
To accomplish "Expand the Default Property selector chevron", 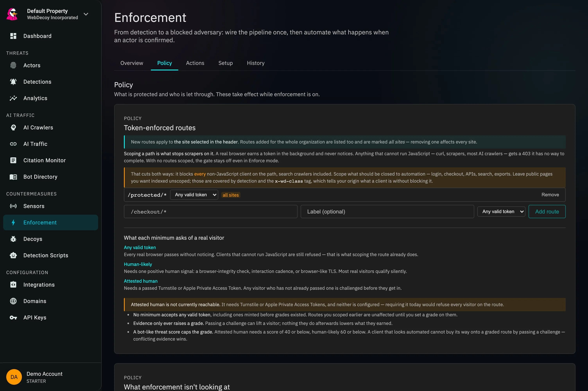I will pyautogui.click(x=86, y=14).
